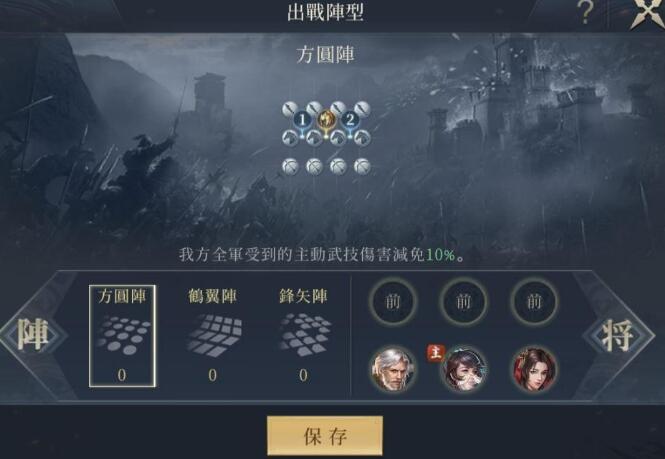Screen dimensions: 665x459
Task: Close the 出戰陣型 panel with crossed-swords icon
Action: 647,13
